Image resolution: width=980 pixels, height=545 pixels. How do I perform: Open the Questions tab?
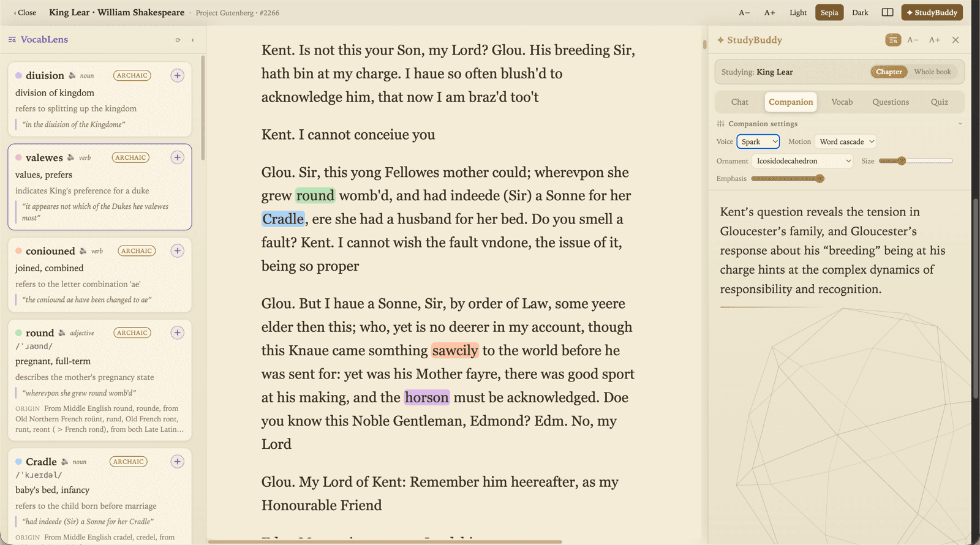891,102
